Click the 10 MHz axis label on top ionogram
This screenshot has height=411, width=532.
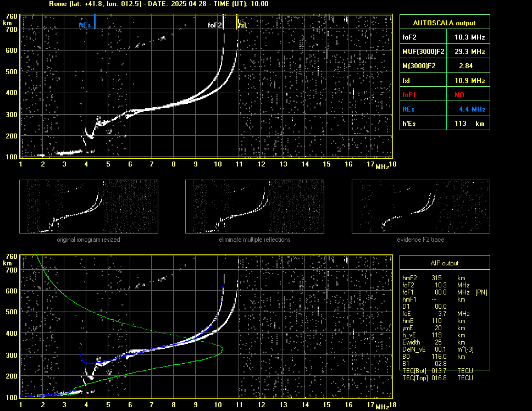(x=218, y=164)
